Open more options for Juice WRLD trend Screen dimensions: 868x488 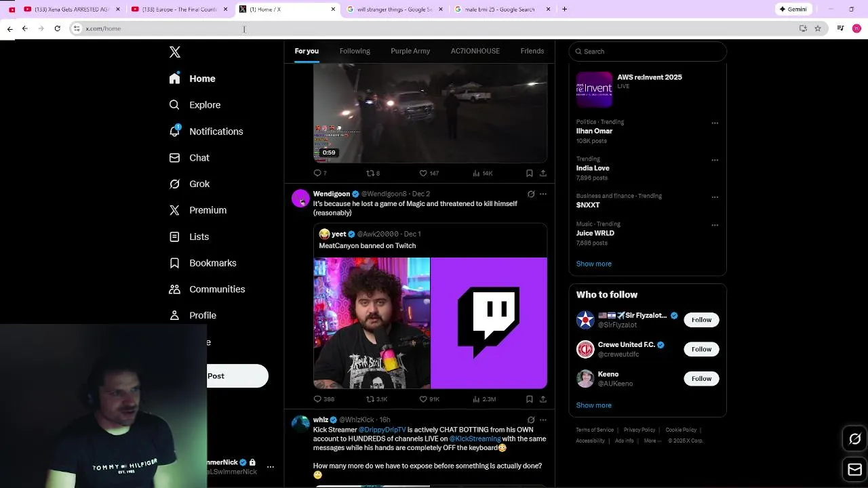pos(715,225)
